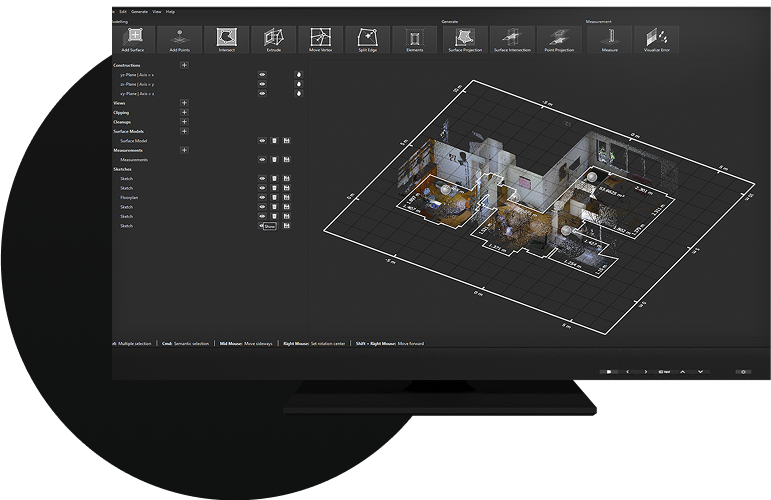Add a new Clipping entry
Screen dimensions: 771x500
[184, 113]
